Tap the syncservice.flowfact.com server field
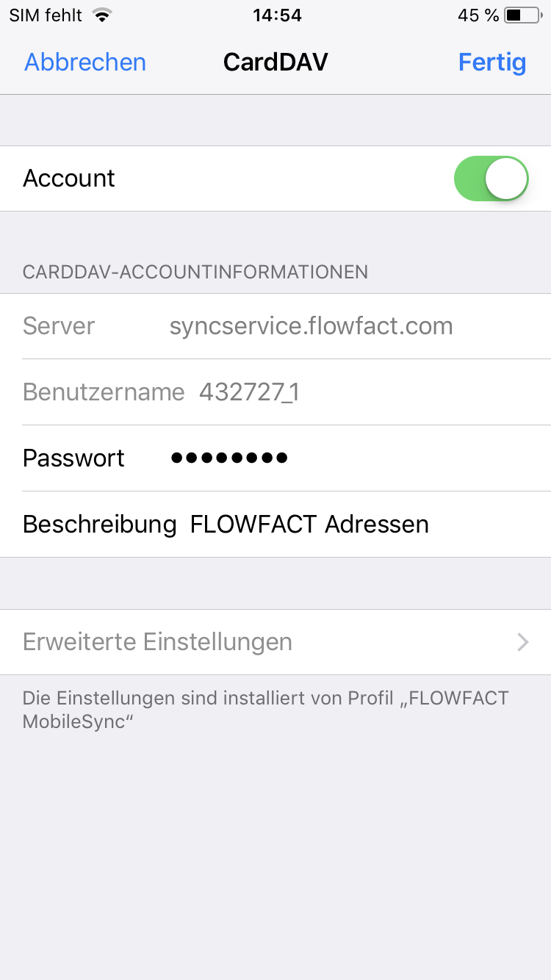The width and height of the screenshot is (551, 980). click(x=311, y=326)
